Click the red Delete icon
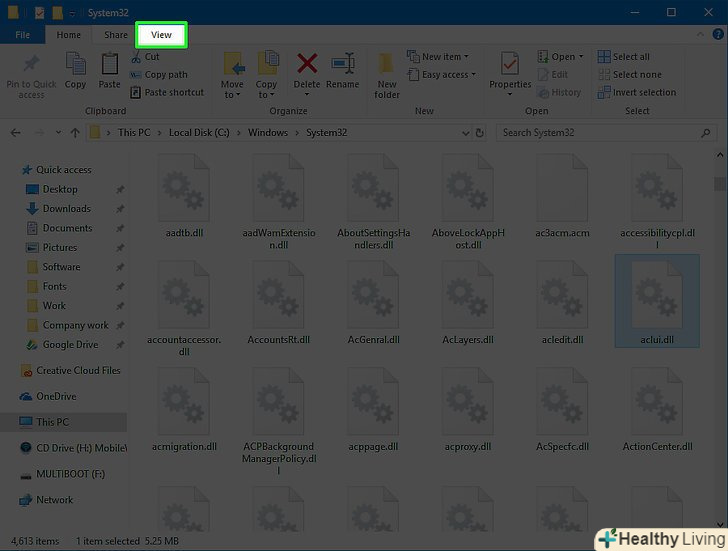728x551 pixels. coord(307,64)
